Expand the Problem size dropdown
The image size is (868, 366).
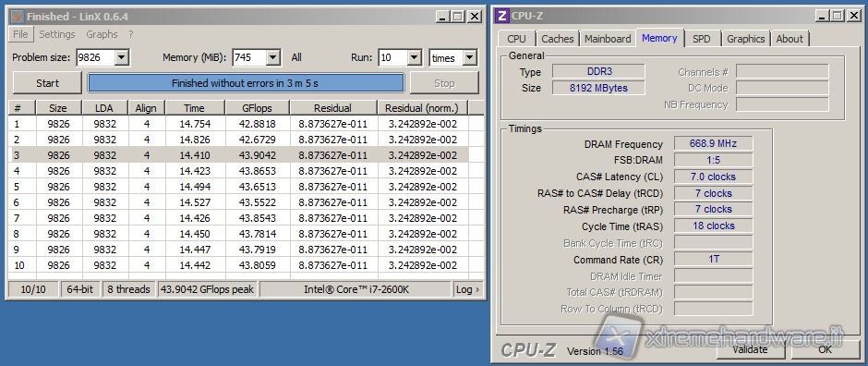122,57
